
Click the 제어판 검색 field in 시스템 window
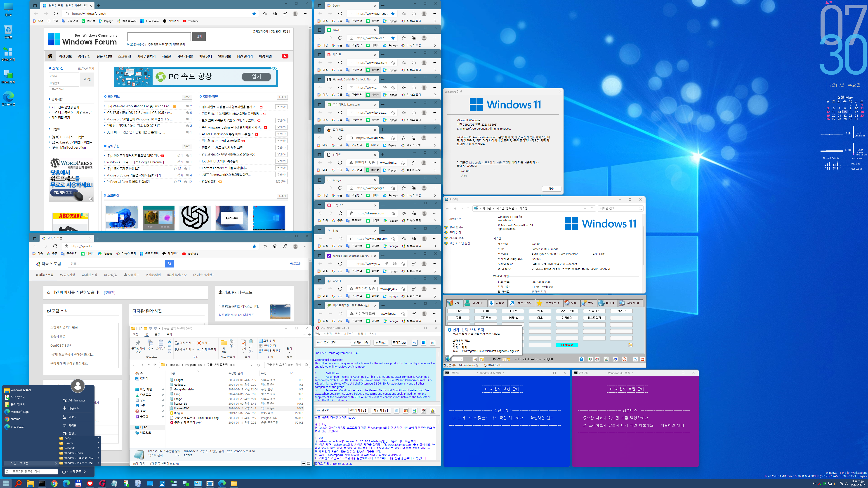621,209
